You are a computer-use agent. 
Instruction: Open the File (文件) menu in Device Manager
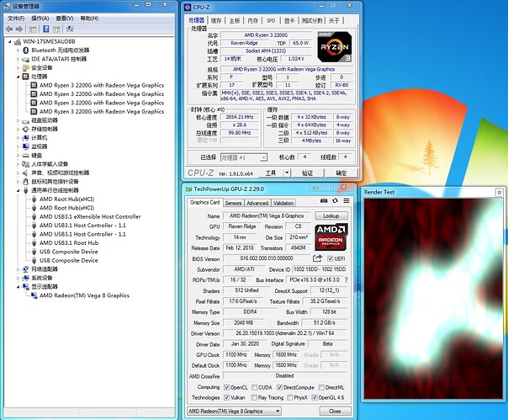point(16,19)
